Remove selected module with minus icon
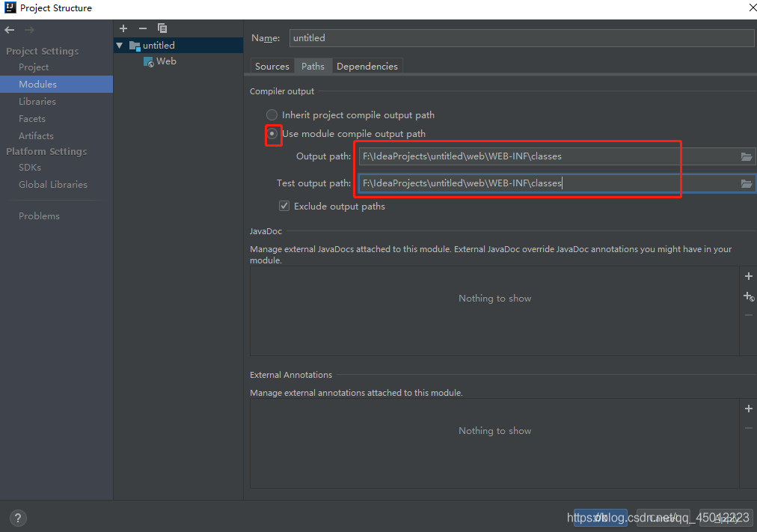This screenshot has width=757, height=532. point(143,28)
